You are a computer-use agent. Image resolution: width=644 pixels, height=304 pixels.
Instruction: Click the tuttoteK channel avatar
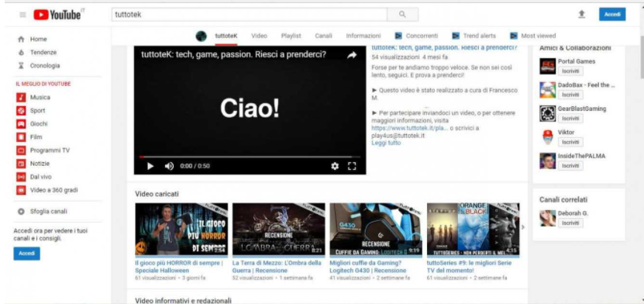pyautogui.click(x=201, y=36)
